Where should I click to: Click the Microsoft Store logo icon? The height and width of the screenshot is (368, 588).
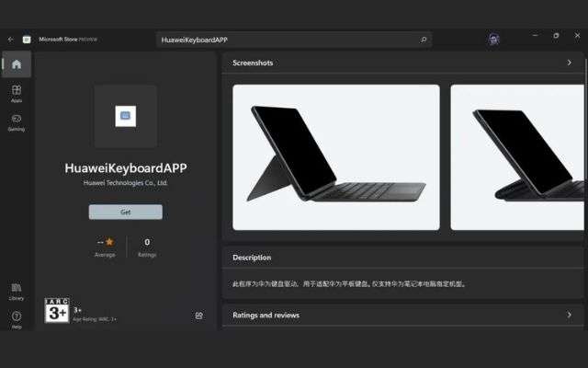(x=27, y=39)
